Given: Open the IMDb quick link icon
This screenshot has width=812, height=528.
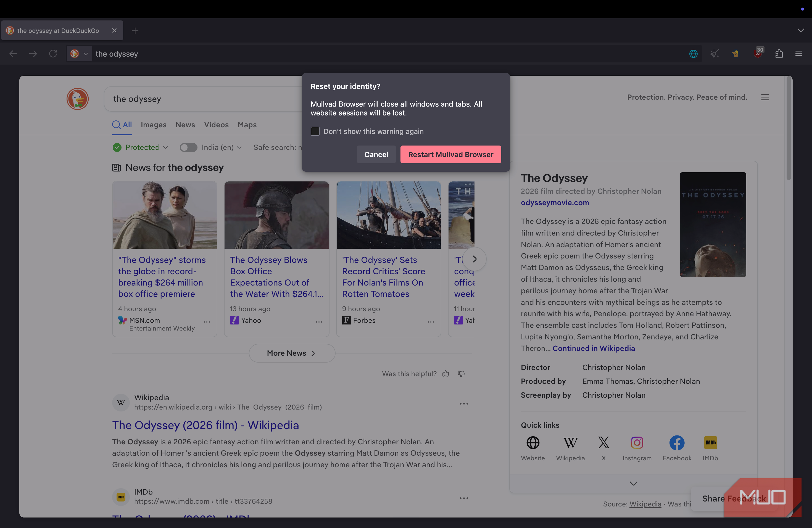Looking at the screenshot, I should tap(710, 443).
